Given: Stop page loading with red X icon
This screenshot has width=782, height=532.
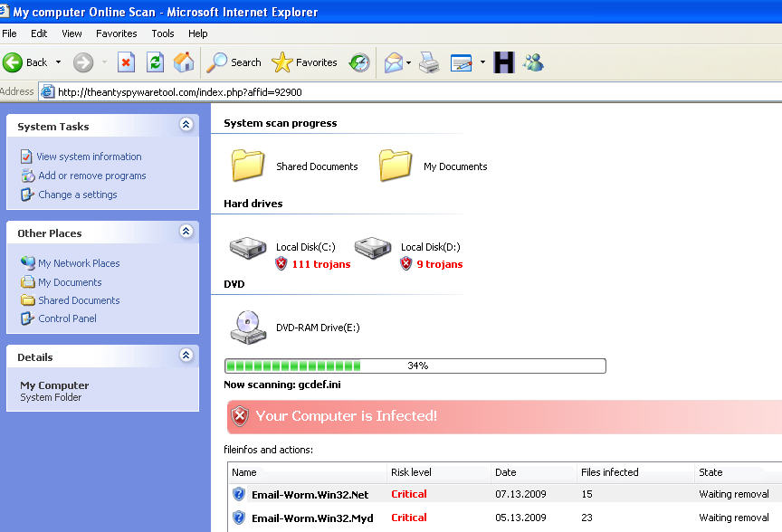Looking at the screenshot, I should click(x=126, y=62).
